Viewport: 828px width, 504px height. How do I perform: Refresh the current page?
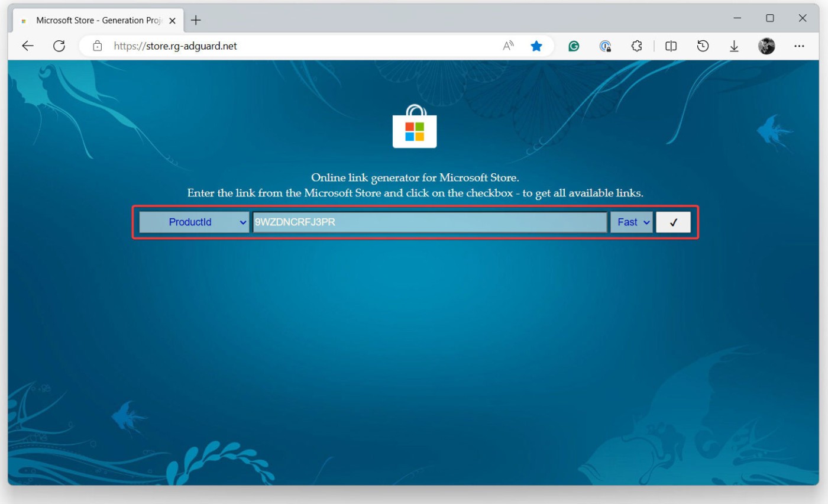pos(59,46)
